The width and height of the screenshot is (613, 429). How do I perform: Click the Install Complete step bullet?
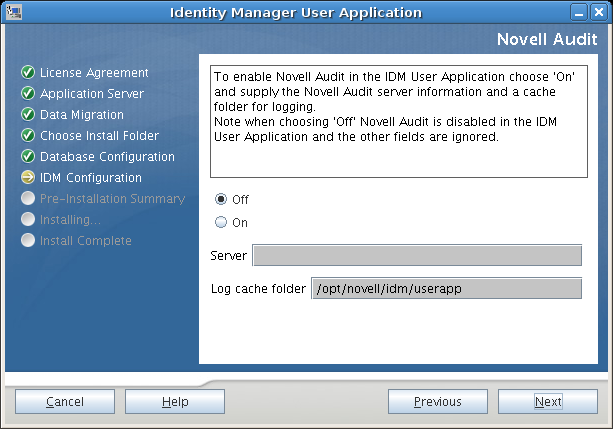coord(28,241)
